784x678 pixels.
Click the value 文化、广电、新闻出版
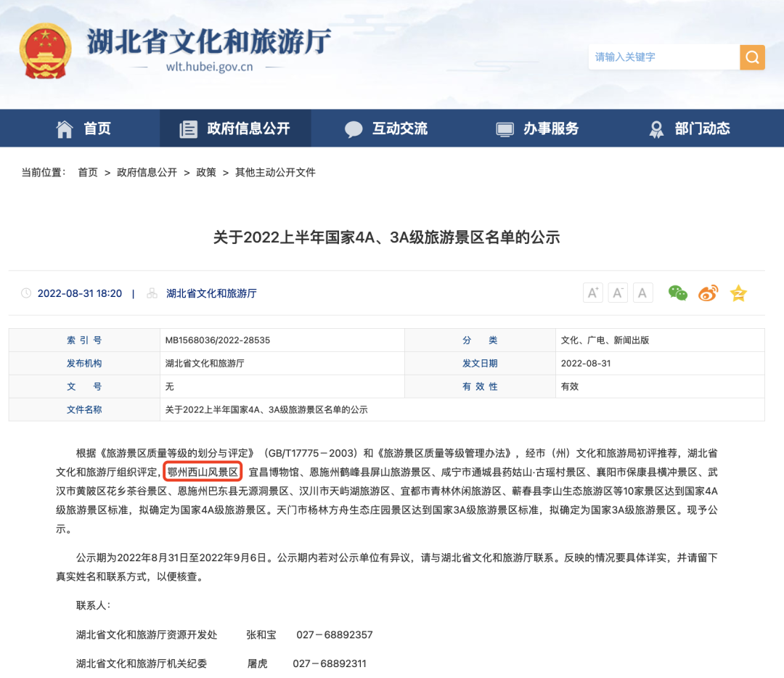click(605, 340)
